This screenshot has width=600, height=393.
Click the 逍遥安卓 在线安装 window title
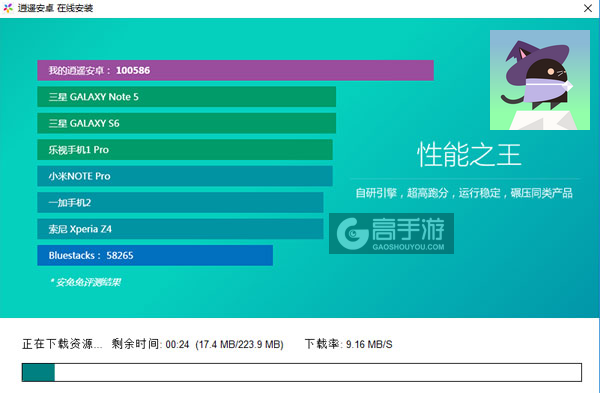(55, 8)
